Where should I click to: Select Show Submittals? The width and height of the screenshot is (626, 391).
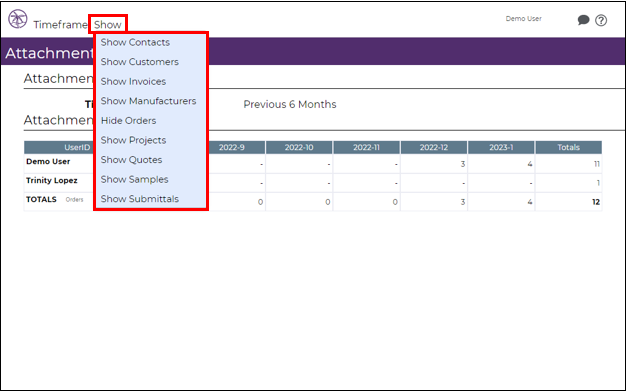click(139, 199)
